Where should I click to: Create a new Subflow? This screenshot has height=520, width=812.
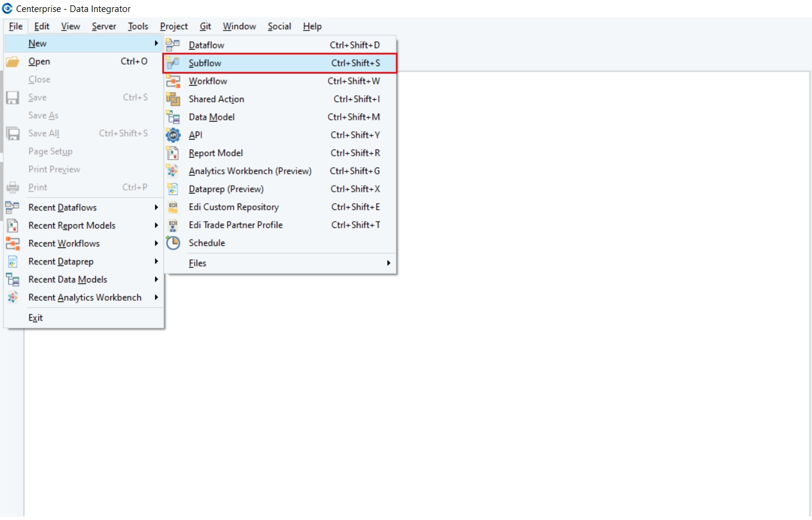point(280,63)
